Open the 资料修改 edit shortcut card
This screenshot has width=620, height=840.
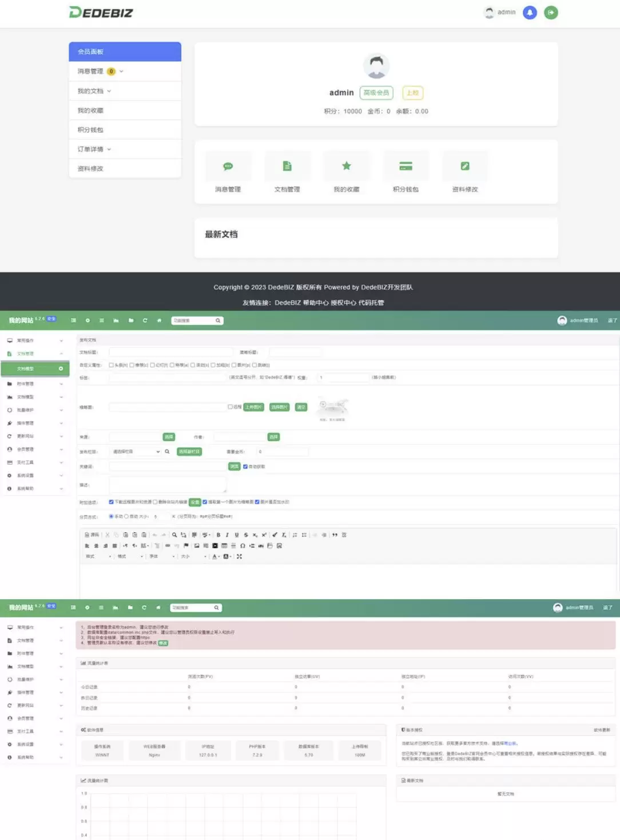coord(465,172)
